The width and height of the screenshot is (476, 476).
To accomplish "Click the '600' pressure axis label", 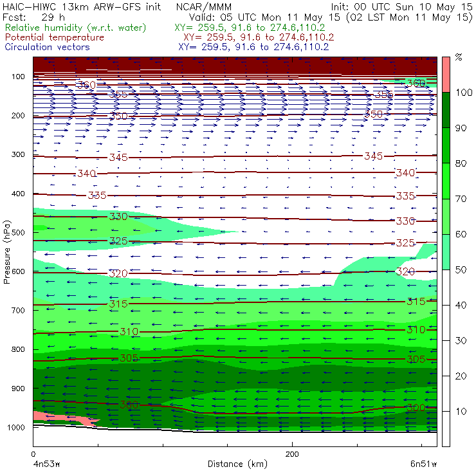I will tap(18, 271).
